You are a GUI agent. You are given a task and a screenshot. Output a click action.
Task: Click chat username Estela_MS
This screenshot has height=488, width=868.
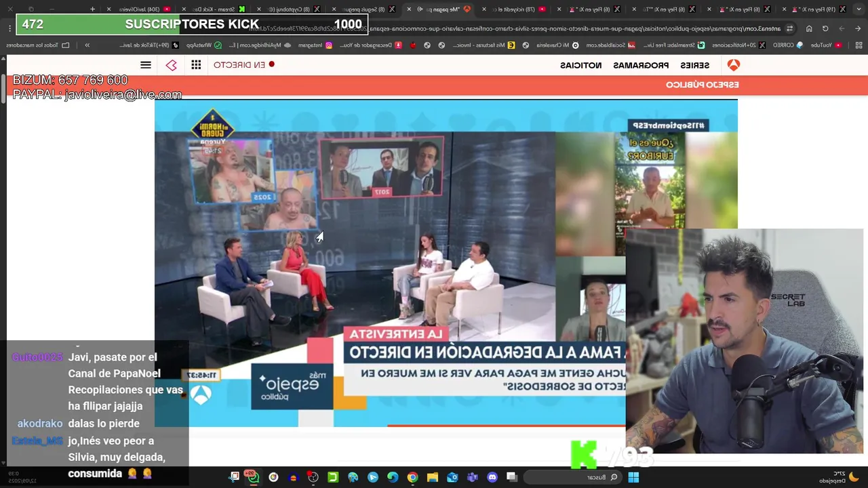pos(37,441)
